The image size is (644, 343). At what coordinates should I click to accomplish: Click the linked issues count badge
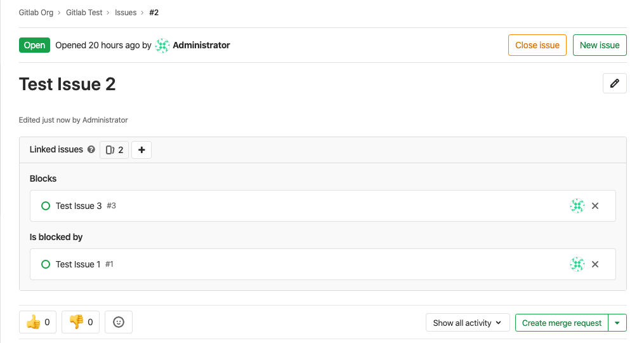(114, 150)
